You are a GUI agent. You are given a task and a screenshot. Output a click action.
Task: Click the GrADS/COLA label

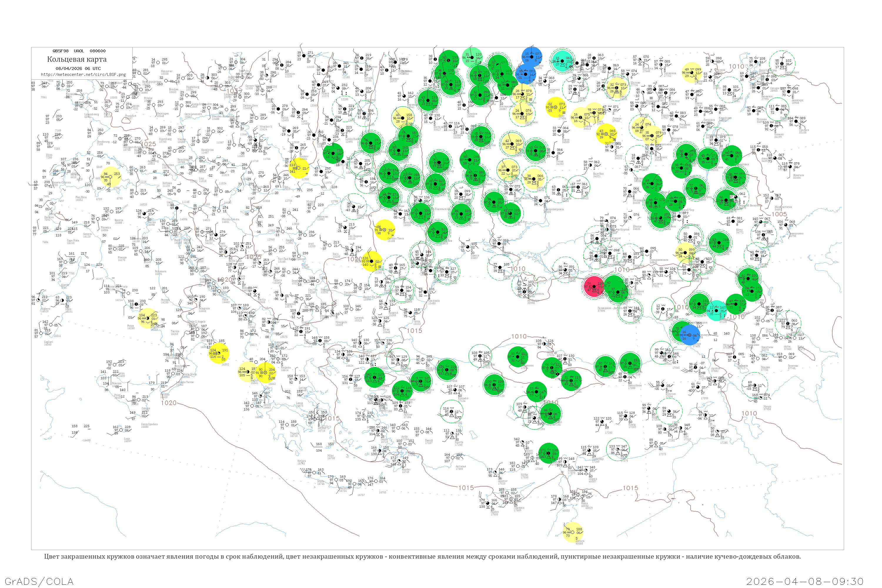point(39,581)
